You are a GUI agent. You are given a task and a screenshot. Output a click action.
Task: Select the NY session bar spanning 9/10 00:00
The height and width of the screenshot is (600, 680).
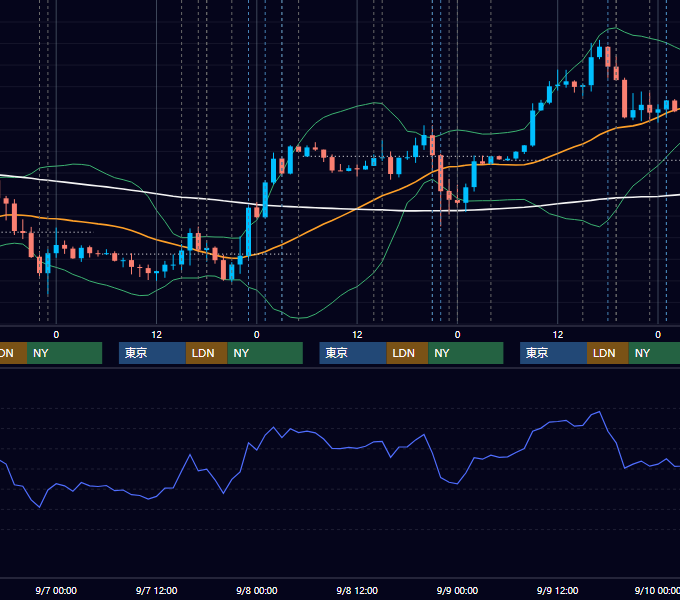tap(654, 353)
